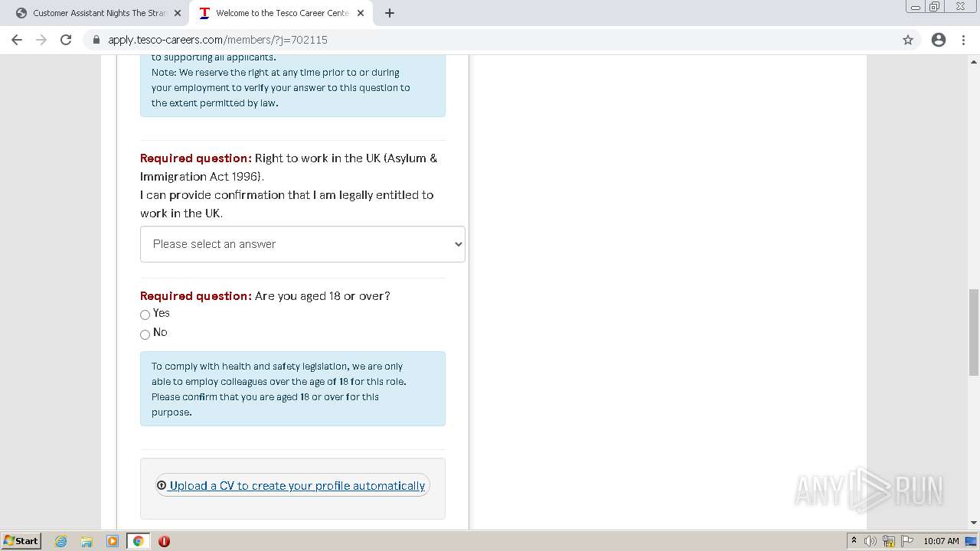Open Chrome three-dot menu
Viewport: 980px width, 551px height.
click(x=963, y=40)
